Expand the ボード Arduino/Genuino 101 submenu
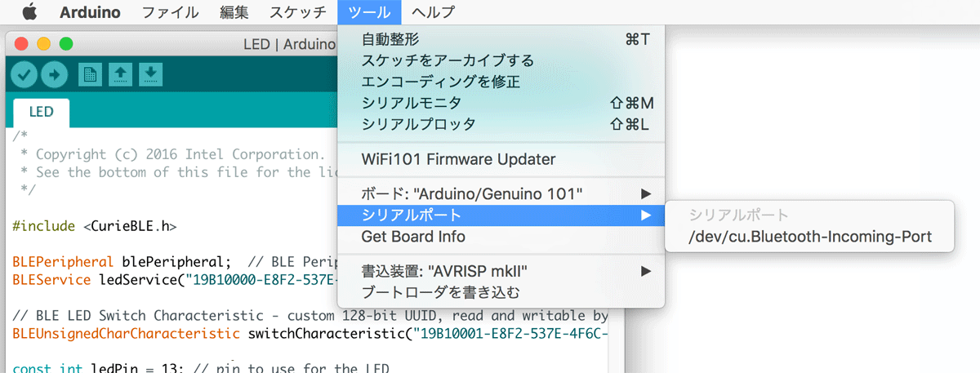The width and height of the screenshot is (980, 373). tap(501, 194)
